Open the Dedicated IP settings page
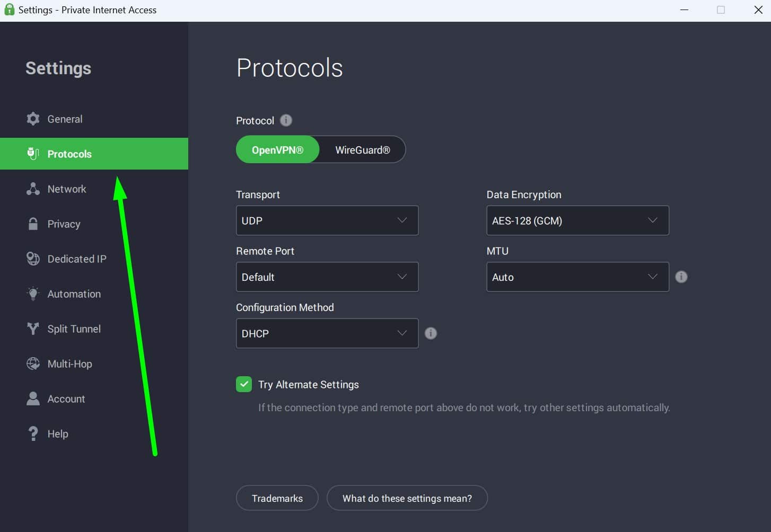This screenshot has width=771, height=532. coord(94,259)
